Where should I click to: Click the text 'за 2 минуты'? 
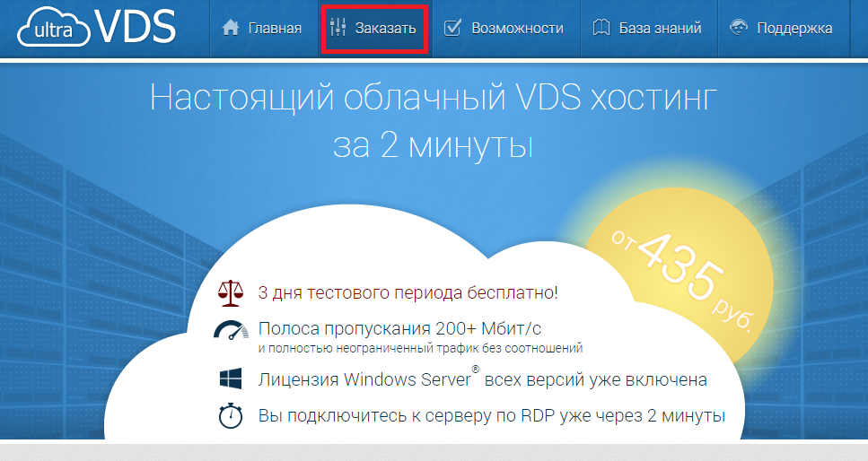click(434, 146)
